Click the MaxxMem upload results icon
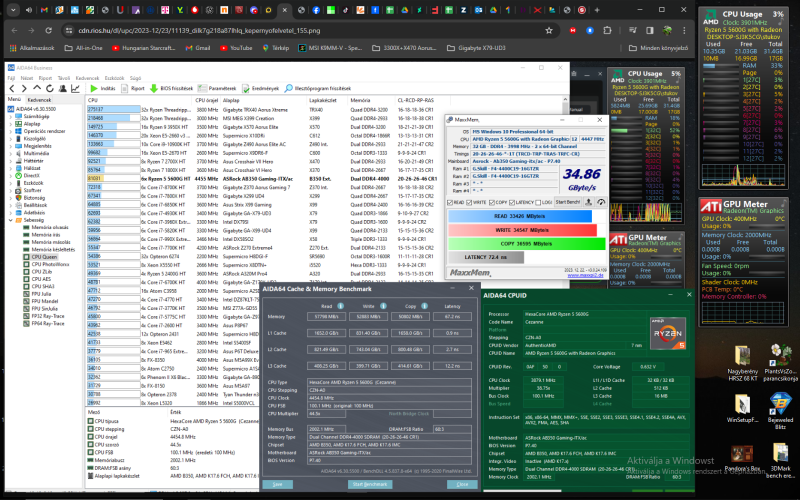This screenshot has width=800, height=500. 588,202
